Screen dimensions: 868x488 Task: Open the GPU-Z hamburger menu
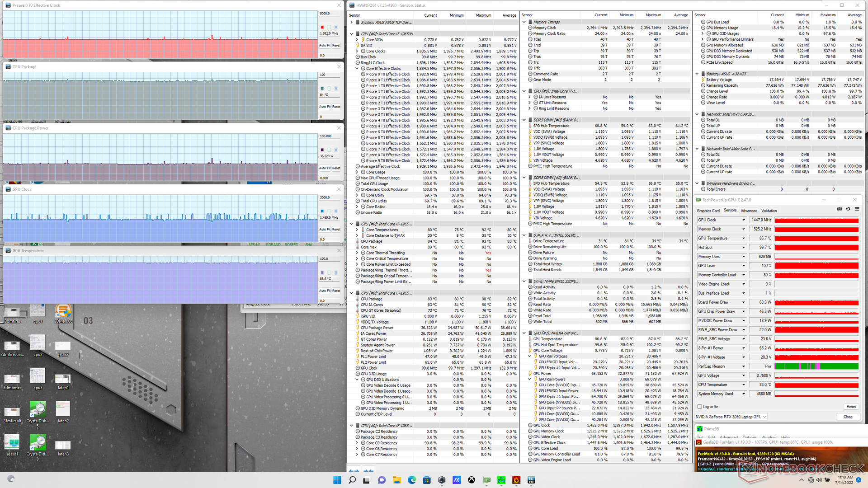857,209
